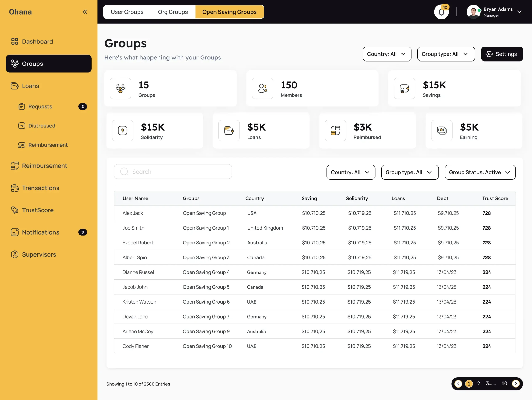
Task: Go to page 2 of the table
Action: (x=479, y=384)
